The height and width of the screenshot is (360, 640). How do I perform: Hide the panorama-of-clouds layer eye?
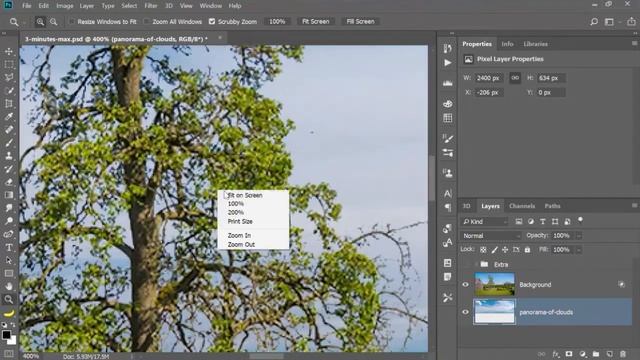[x=465, y=312]
